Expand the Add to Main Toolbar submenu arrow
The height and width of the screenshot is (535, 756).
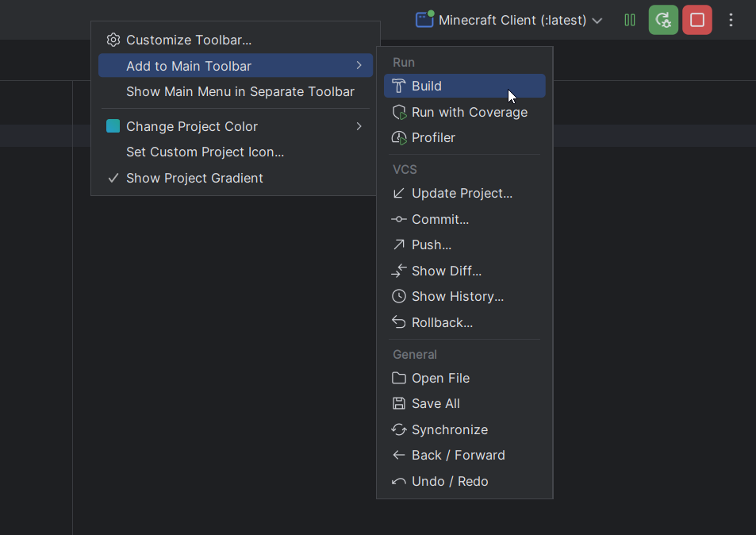click(x=359, y=66)
